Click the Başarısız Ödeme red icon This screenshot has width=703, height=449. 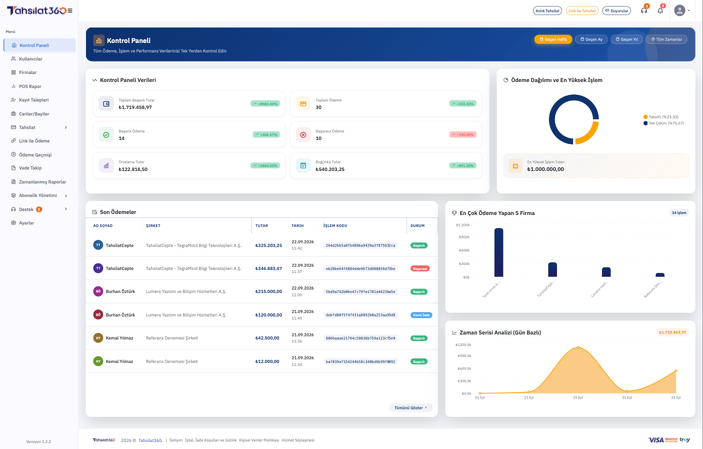[303, 135]
